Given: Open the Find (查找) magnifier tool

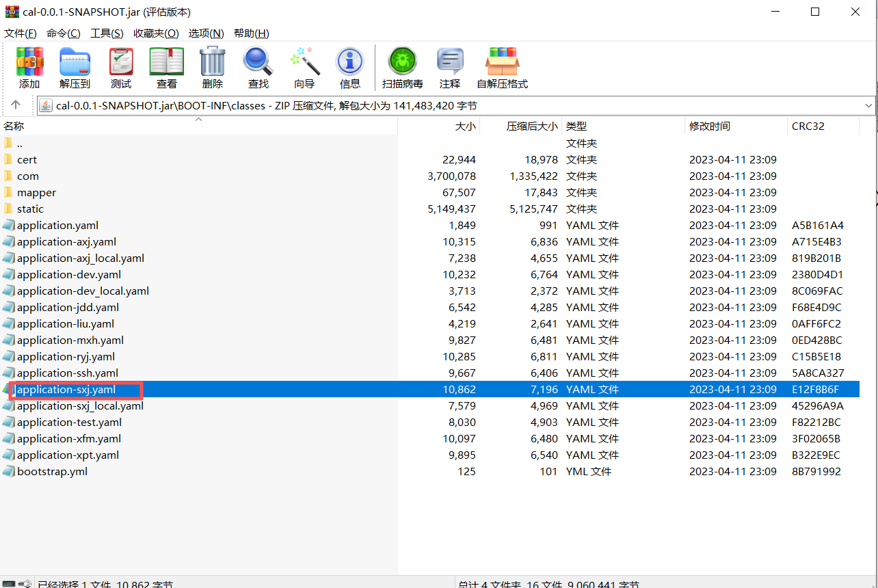Looking at the screenshot, I should pos(258,62).
